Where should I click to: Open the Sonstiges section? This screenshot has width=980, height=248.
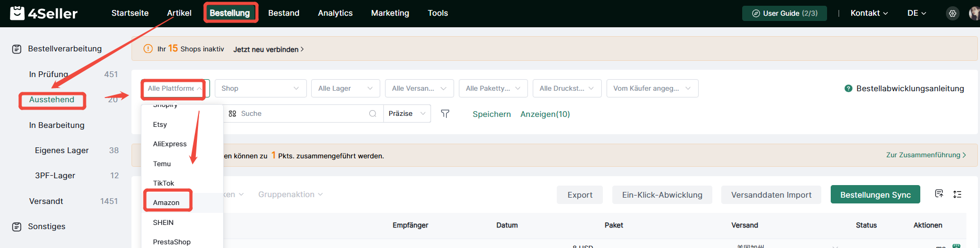point(47,227)
